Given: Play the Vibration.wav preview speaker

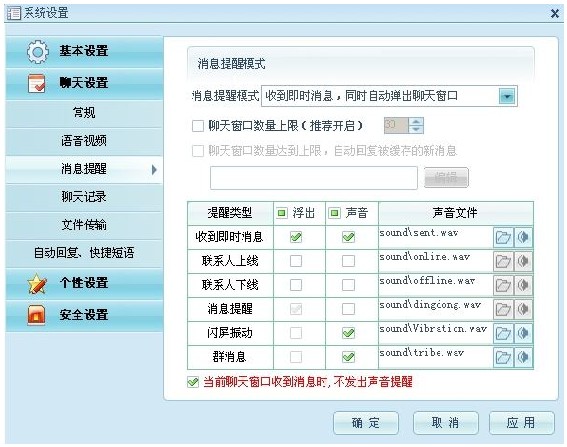Looking at the screenshot, I should pos(523,333).
